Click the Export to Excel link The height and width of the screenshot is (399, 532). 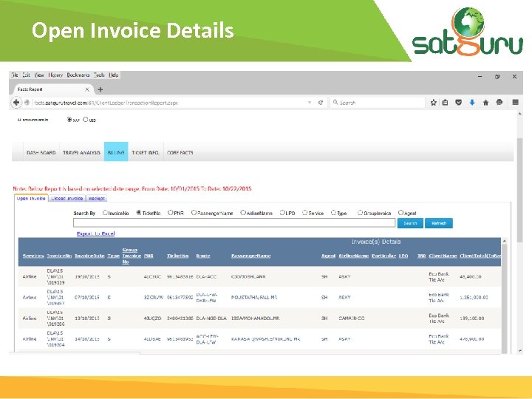[x=95, y=233]
